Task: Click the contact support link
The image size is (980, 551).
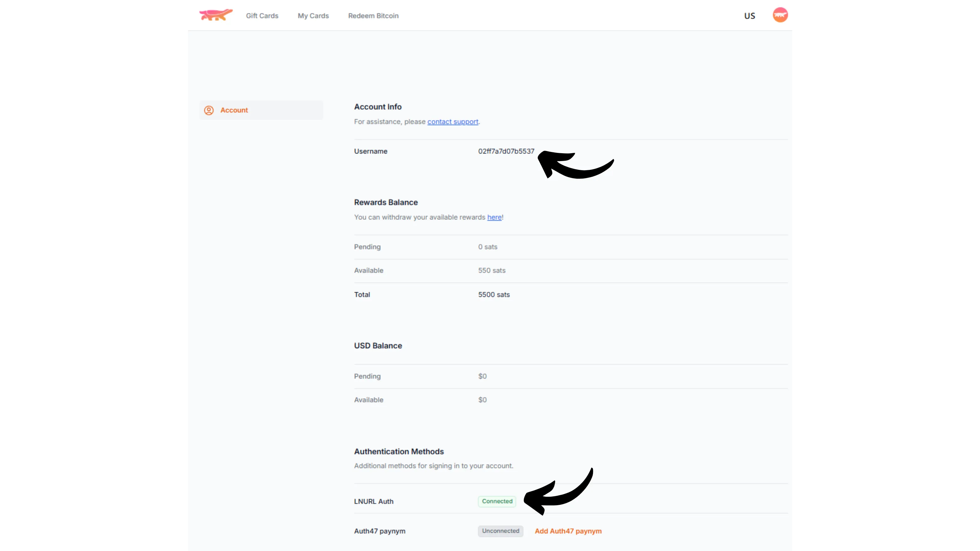Action: point(453,122)
